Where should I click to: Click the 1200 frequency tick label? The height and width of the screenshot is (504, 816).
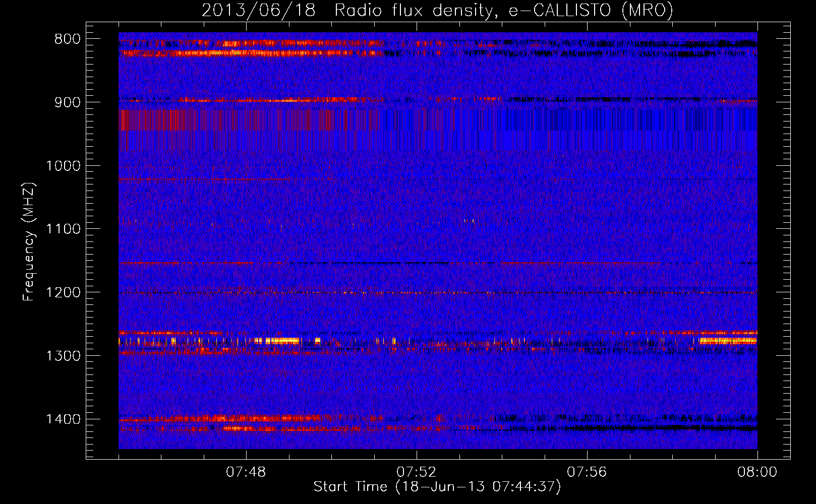point(64,293)
